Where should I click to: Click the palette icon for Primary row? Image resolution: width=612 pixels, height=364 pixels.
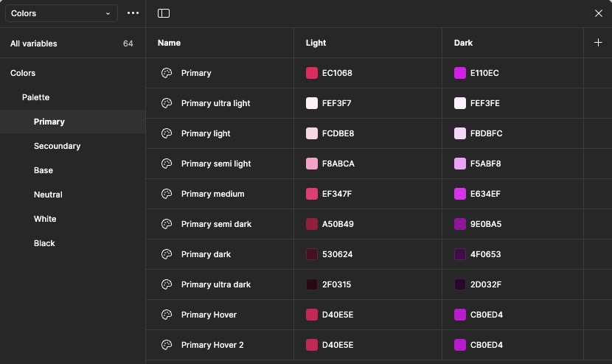pyautogui.click(x=167, y=73)
